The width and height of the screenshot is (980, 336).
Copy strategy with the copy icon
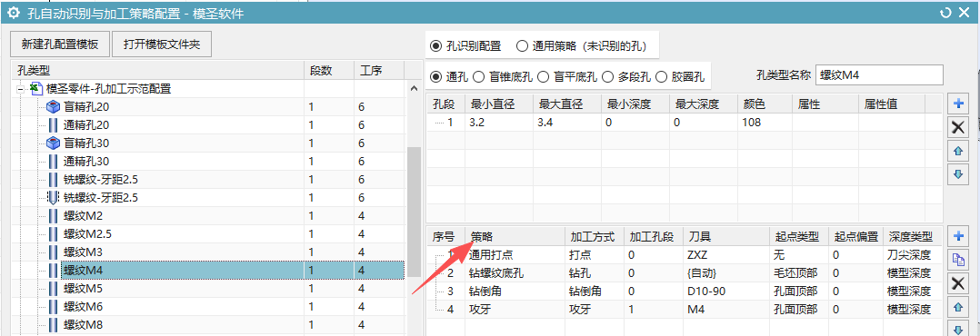click(957, 259)
